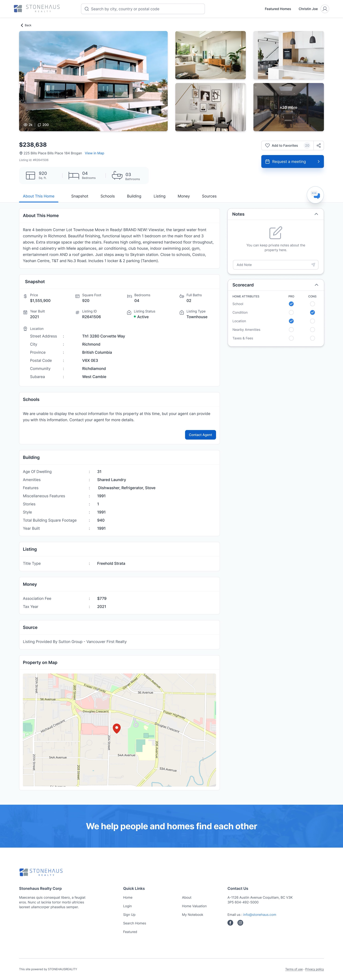This screenshot has width=343, height=980.
Task: Switch to the Building tab
Action: click(134, 196)
